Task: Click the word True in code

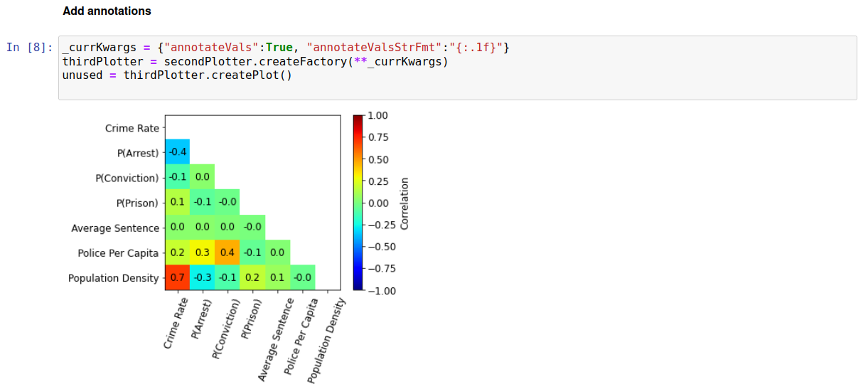Action: click(x=279, y=48)
